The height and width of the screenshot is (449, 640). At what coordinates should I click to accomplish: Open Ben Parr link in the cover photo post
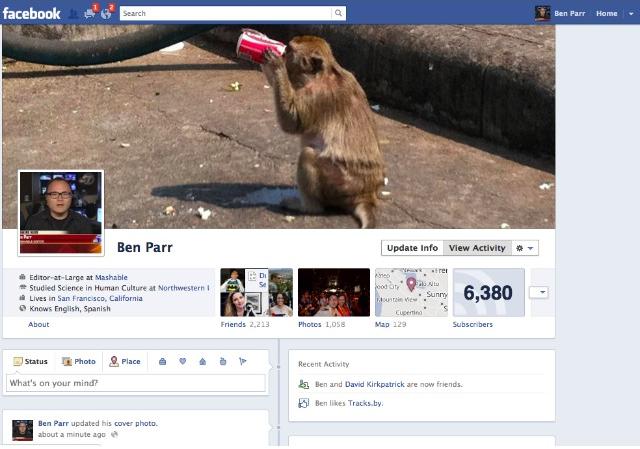click(53, 423)
